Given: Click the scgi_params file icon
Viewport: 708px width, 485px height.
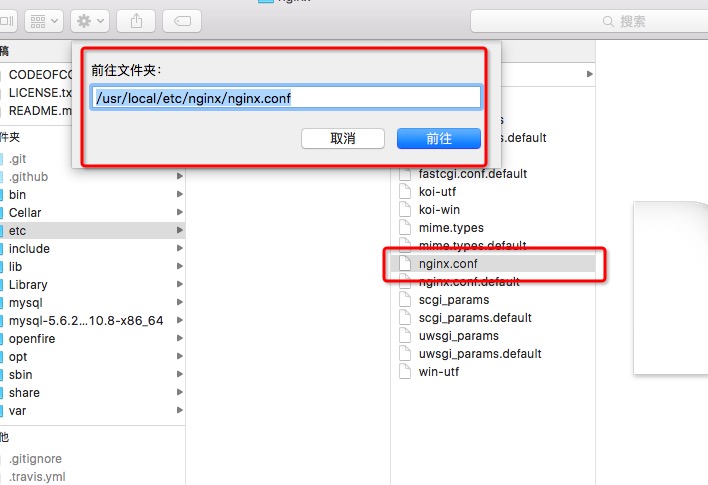Looking at the screenshot, I should [405, 300].
